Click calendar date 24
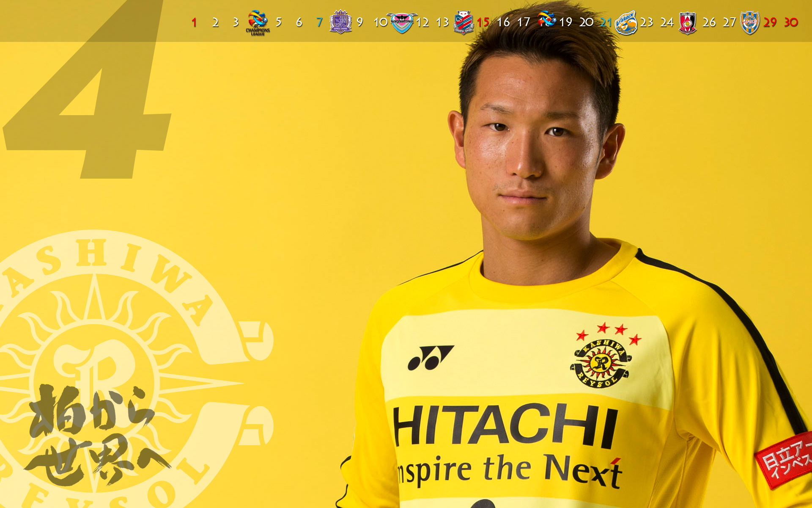The width and height of the screenshot is (812, 508). point(667,22)
